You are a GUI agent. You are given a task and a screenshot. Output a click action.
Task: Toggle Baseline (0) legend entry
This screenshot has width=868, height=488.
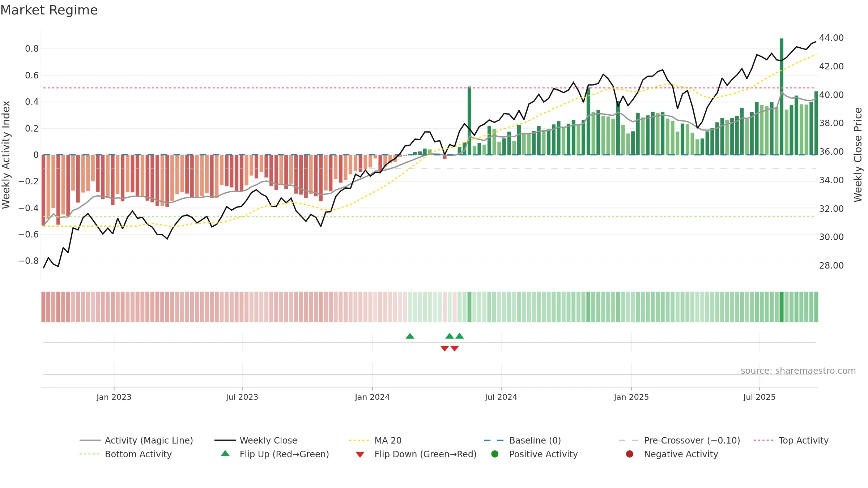click(523, 440)
